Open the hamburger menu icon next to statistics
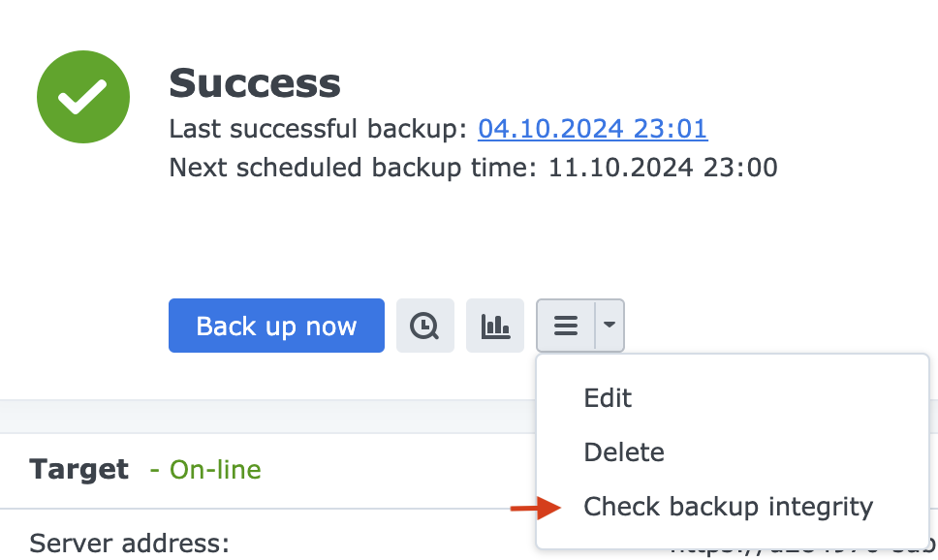The height and width of the screenshot is (560, 938). [x=566, y=326]
